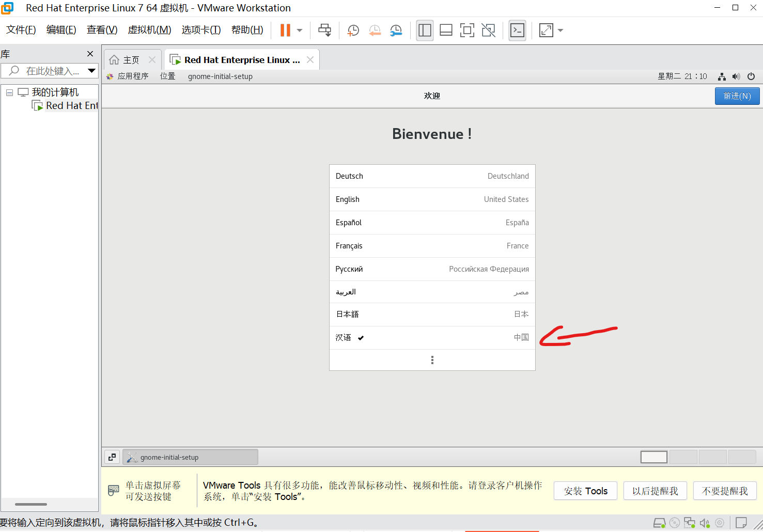Enter full screen mode from the toolbar
Screen dimensions: 763x532
467,30
